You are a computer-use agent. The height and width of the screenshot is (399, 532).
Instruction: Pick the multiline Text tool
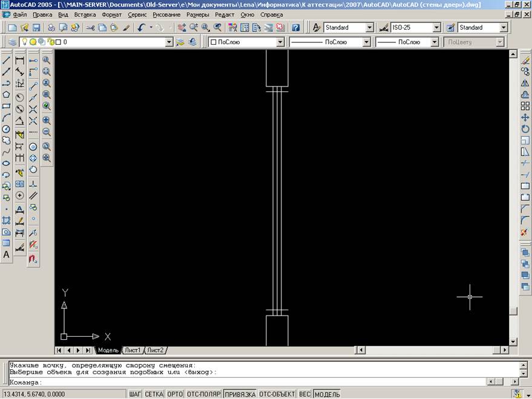tap(6, 255)
